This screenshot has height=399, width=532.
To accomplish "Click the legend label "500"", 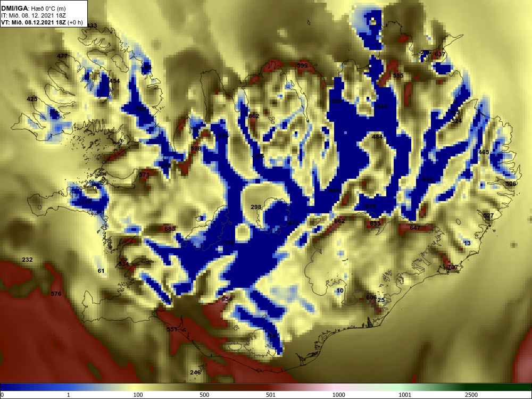I will [x=204, y=395].
